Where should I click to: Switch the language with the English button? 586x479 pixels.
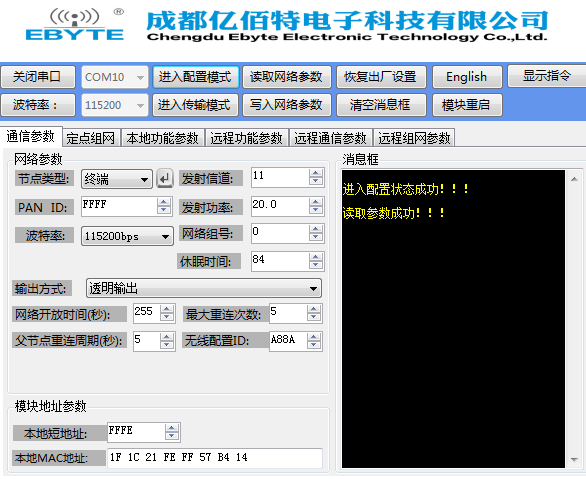467,77
